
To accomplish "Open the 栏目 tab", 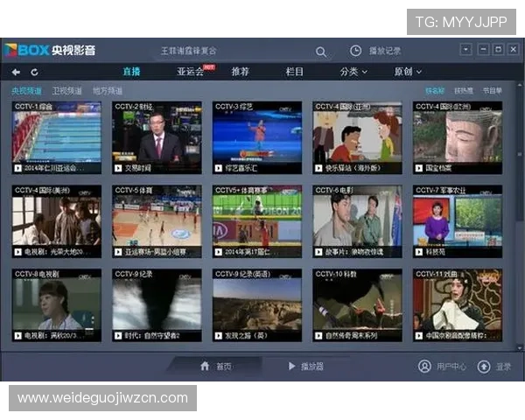I will tap(295, 72).
